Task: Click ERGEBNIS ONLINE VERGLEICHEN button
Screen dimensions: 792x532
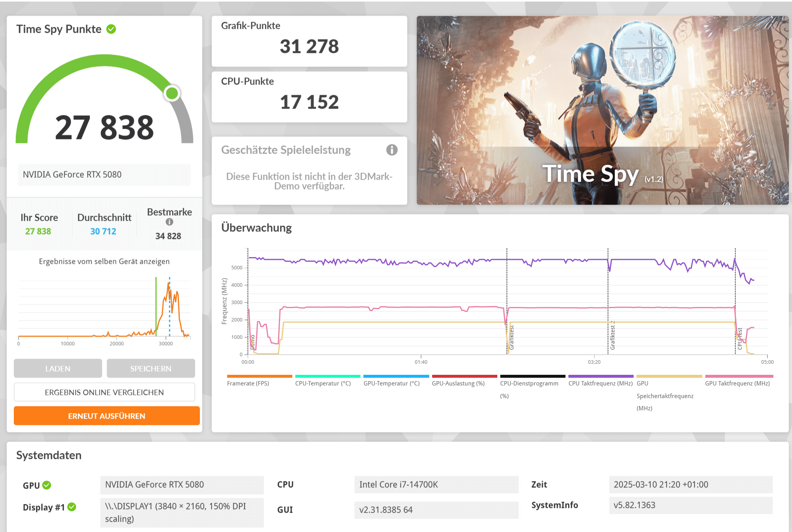Action: tap(104, 392)
